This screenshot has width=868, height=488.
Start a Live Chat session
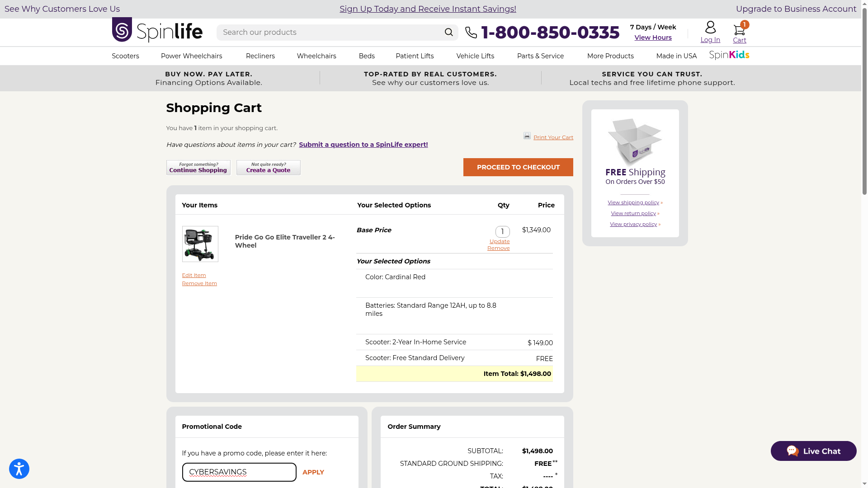tap(813, 451)
